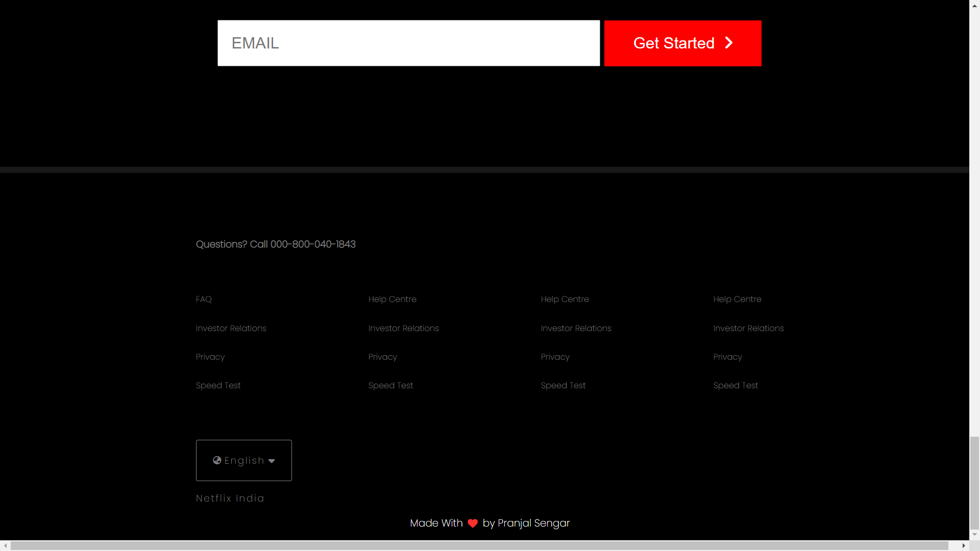Click the red heart icon near Pranjal Sengar
This screenshot has width=980, height=551.
[x=472, y=523]
